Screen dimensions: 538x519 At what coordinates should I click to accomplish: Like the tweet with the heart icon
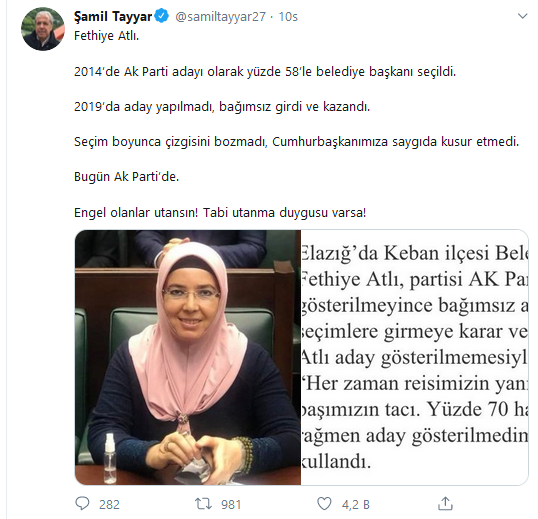coord(324,504)
